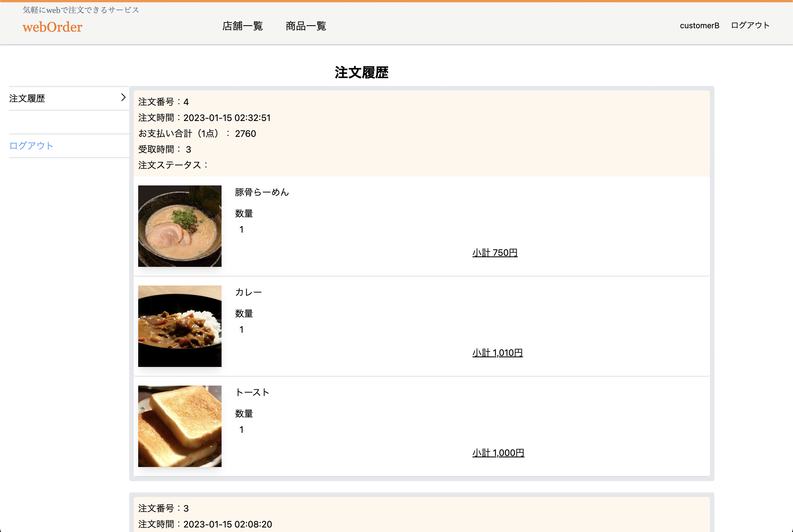Image resolution: width=793 pixels, height=532 pixels.
Task: Click the カレー product name
Action: pos(248,292)
